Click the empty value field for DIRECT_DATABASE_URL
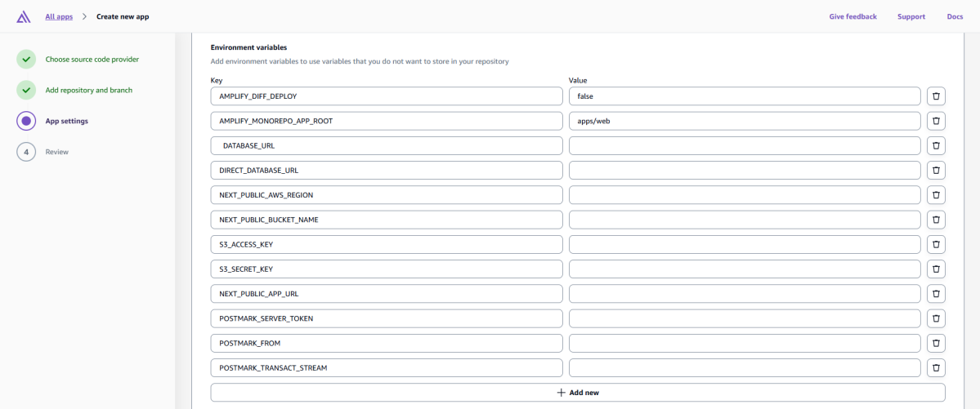980x409 pixels. (745, 171)
